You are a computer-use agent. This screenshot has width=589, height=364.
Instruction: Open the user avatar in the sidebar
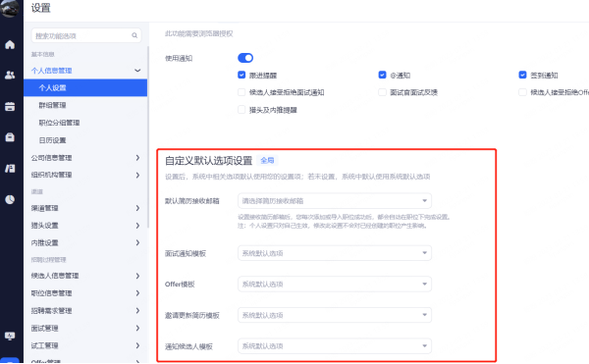pyautogui.click(x=10, y=8)
